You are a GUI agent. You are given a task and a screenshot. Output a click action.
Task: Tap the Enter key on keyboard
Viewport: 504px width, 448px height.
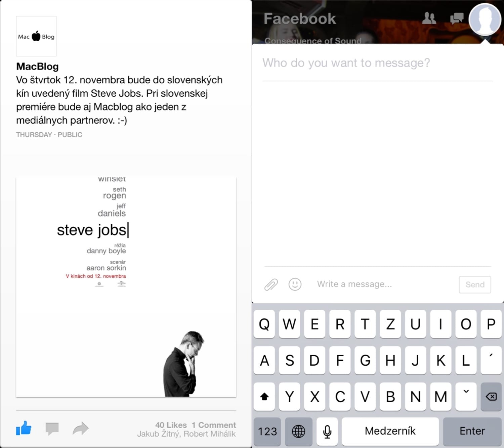point(472,431)
